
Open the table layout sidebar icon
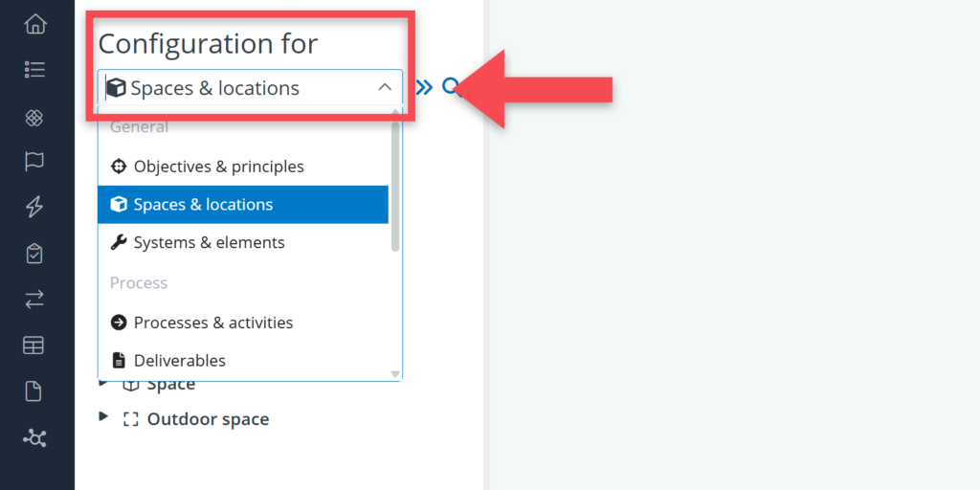point(34,345)
